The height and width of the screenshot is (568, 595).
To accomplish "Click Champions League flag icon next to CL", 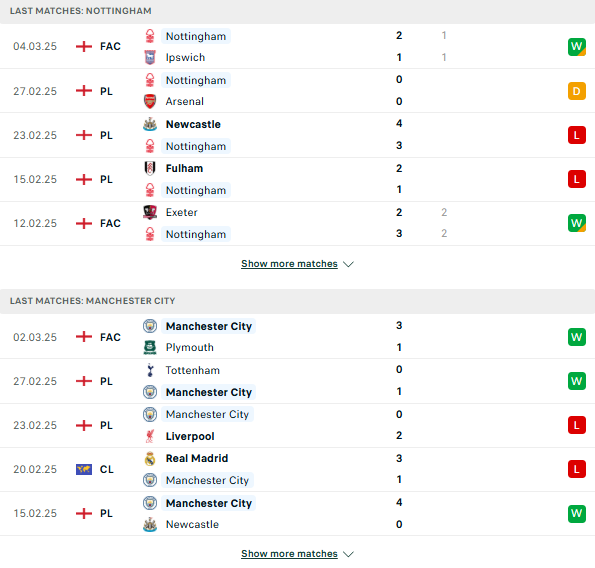I will [x=84, y=469].
